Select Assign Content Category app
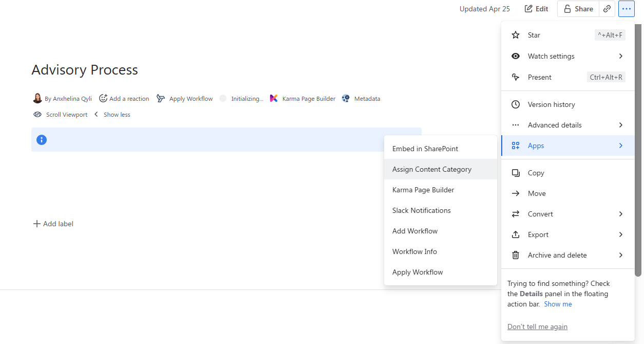Screen dimensions: 644x344 click(431, 169)
